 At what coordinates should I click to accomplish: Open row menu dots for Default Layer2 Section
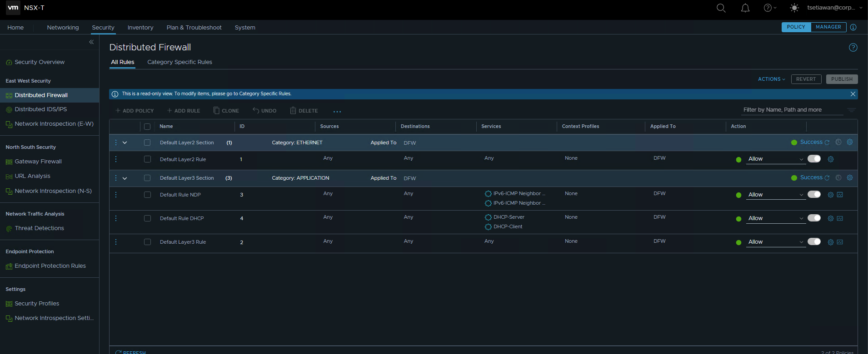pyautogui.click(x=116, y=143)
